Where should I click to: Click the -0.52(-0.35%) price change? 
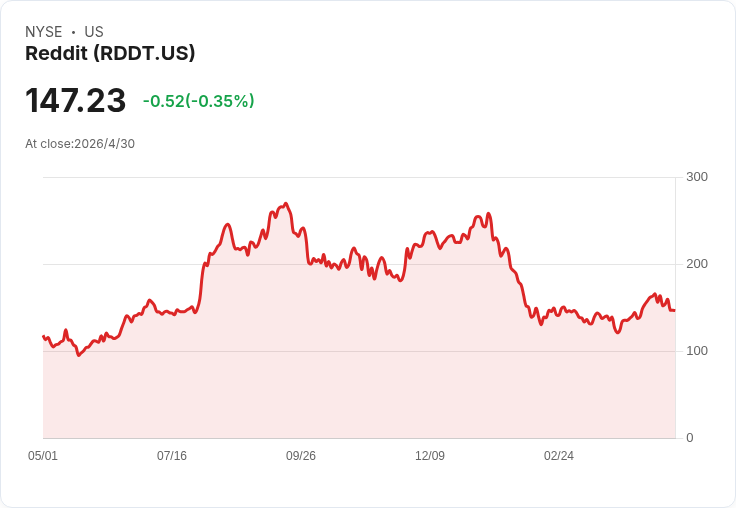199,101
